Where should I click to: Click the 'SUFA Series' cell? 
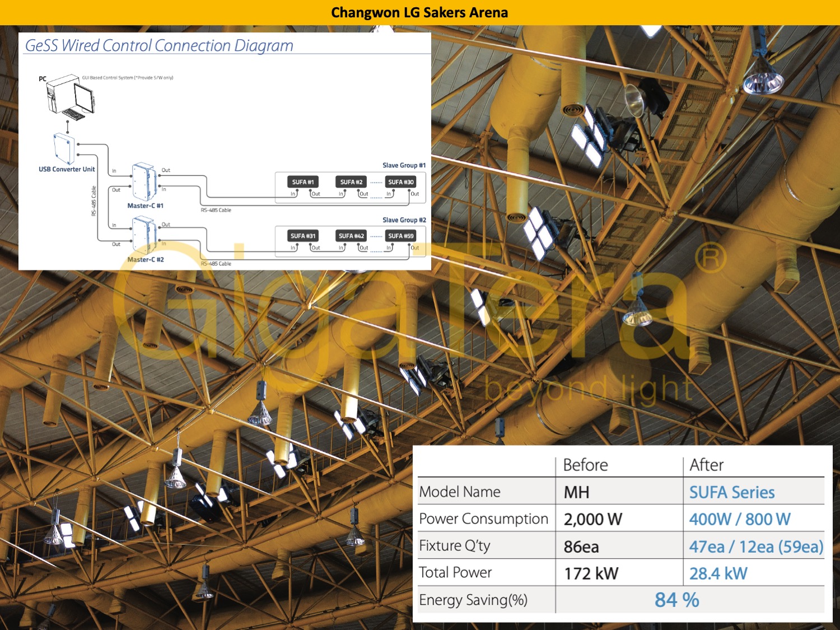(x=732, y=492)
